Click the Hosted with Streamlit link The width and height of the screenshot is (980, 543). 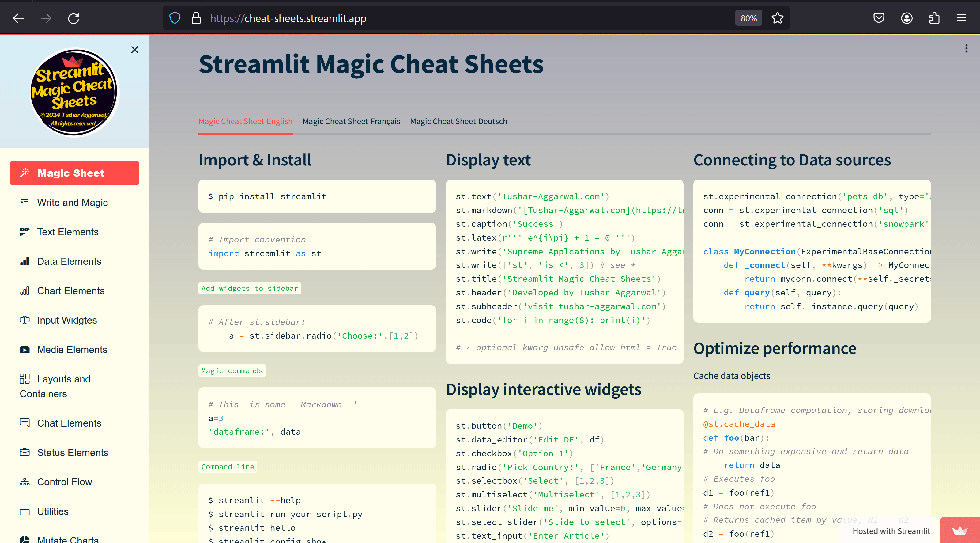(x=891, y=531)
